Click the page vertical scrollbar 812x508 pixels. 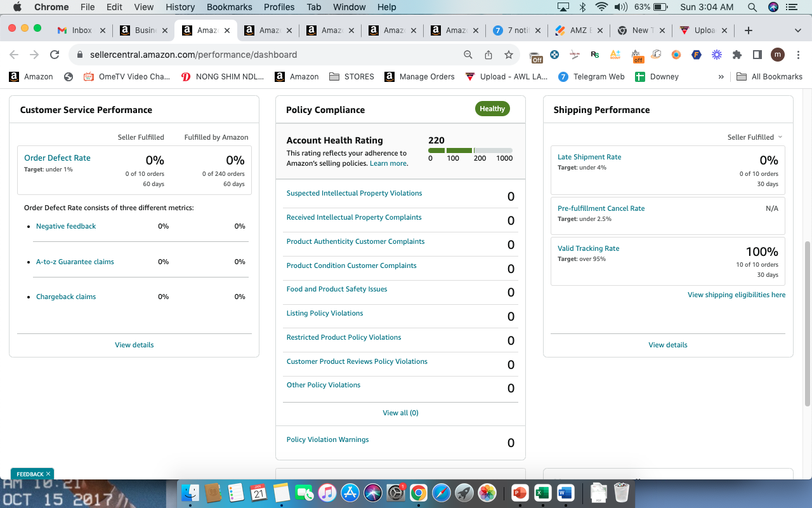click(807, 324)
